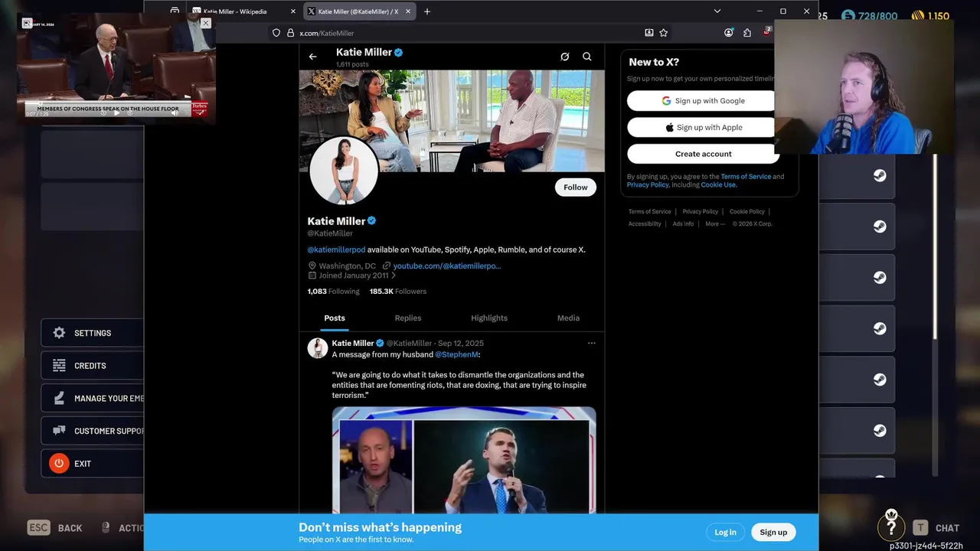Screen dimensions: 980x551
Task: Open the footer Cookie Policy link
Action: (x=746, y=212)
